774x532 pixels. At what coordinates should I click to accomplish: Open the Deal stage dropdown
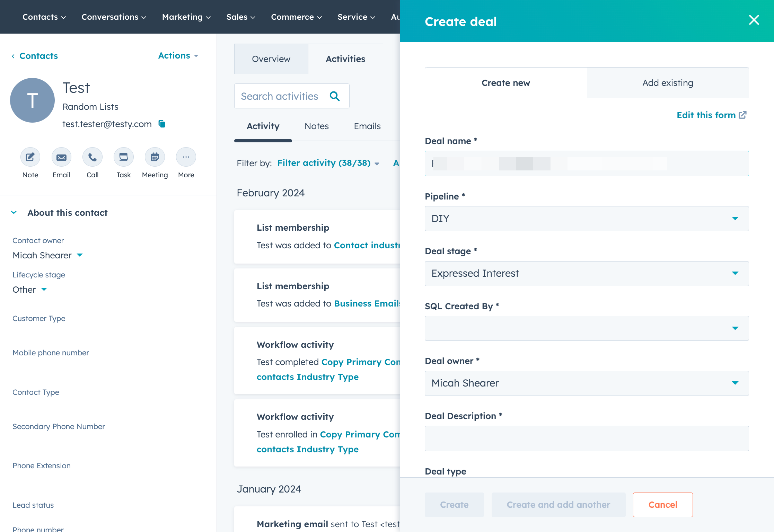pyautogui.click(x=587, y=274)
